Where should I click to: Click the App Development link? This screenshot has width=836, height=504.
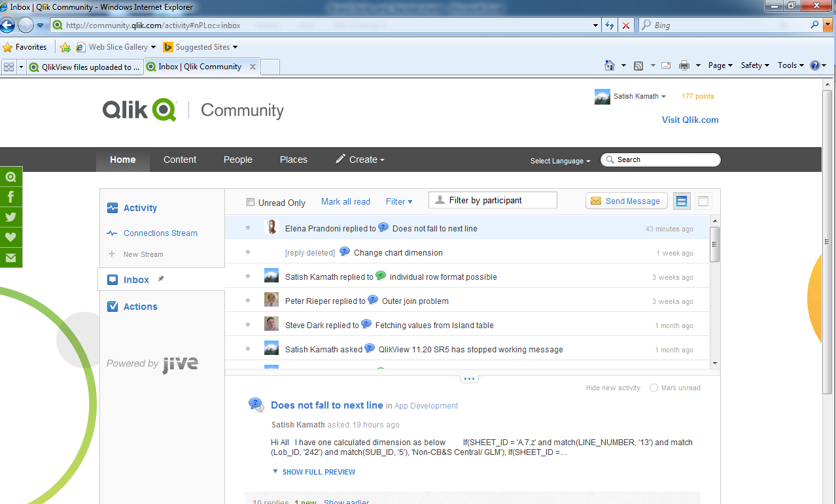tap(426, 406)
